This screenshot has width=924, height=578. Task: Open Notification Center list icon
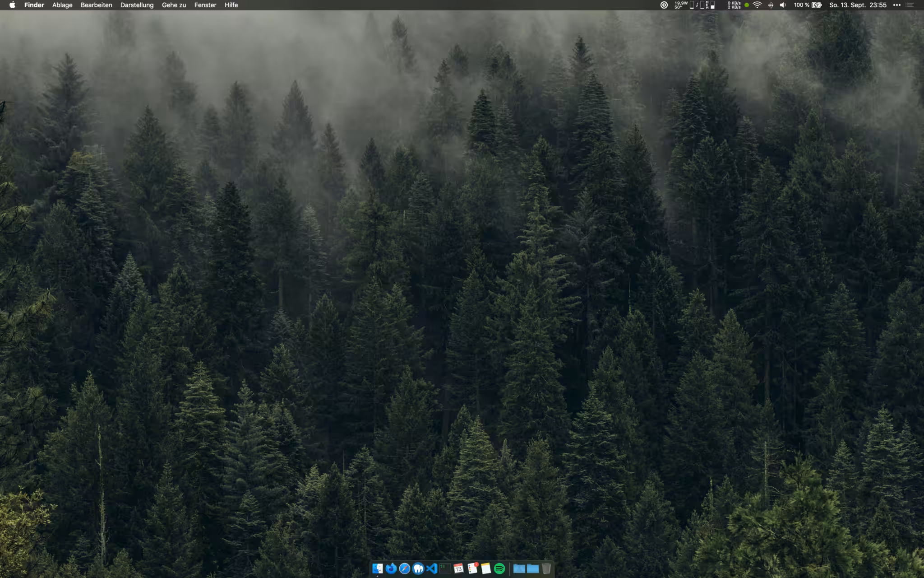coord(910,5)
